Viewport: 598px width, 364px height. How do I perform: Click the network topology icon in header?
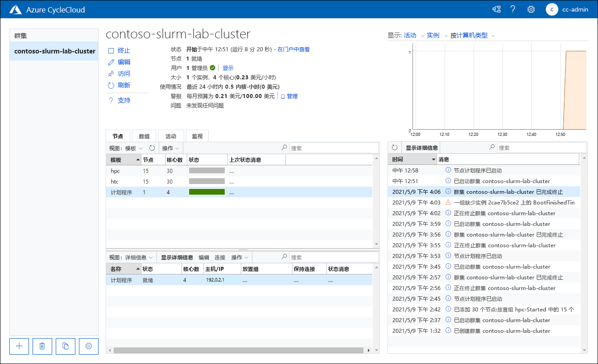(x=496, y=9)
